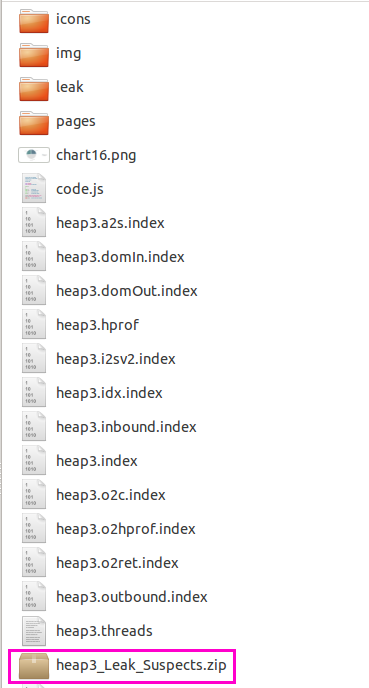Screen dimensions: 369x688
Task: Select the file name 'heap3.o2c.index'
Action: [x=111, y=496]
